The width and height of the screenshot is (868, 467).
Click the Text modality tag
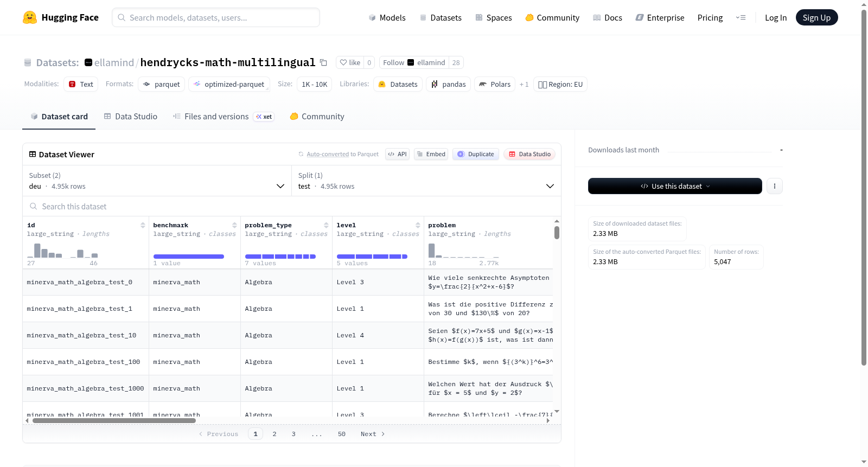coord(81,84)
